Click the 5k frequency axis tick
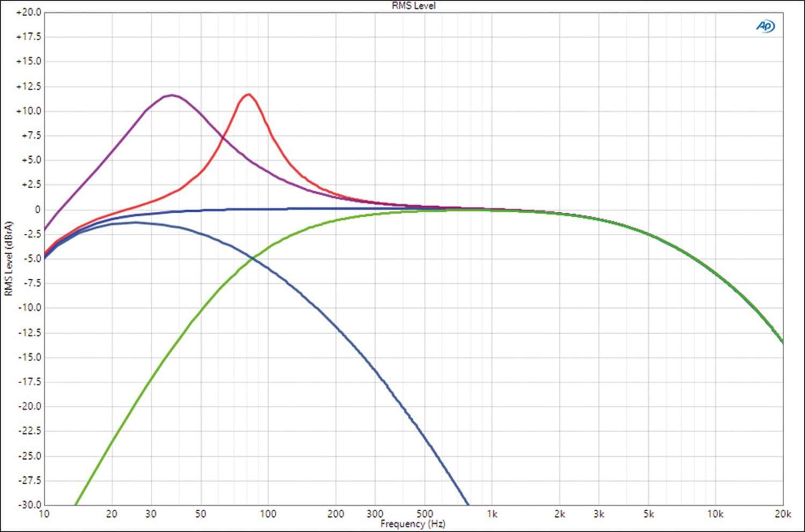Viewport: 805px width, 532px height. 648,514
